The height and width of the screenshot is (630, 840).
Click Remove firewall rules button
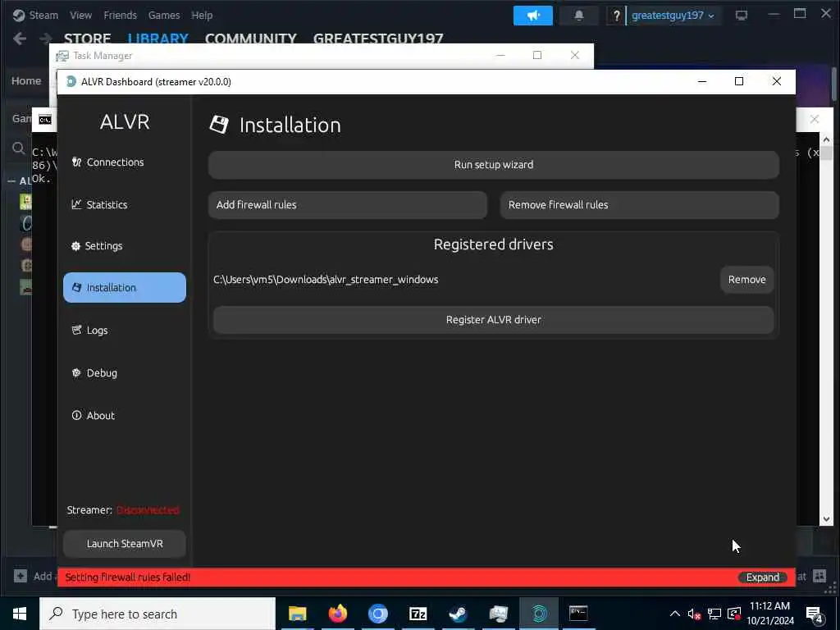click(639, 204)
